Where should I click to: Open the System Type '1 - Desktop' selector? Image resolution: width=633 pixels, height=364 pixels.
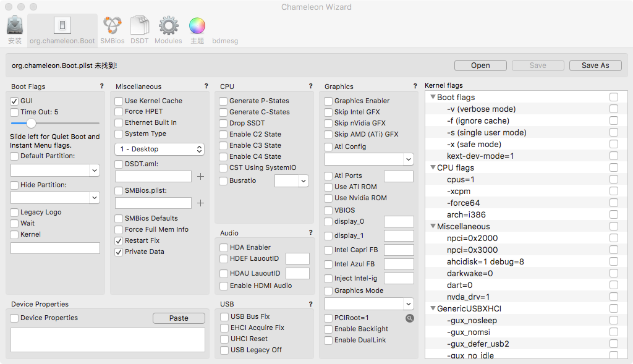click(159, 149)
